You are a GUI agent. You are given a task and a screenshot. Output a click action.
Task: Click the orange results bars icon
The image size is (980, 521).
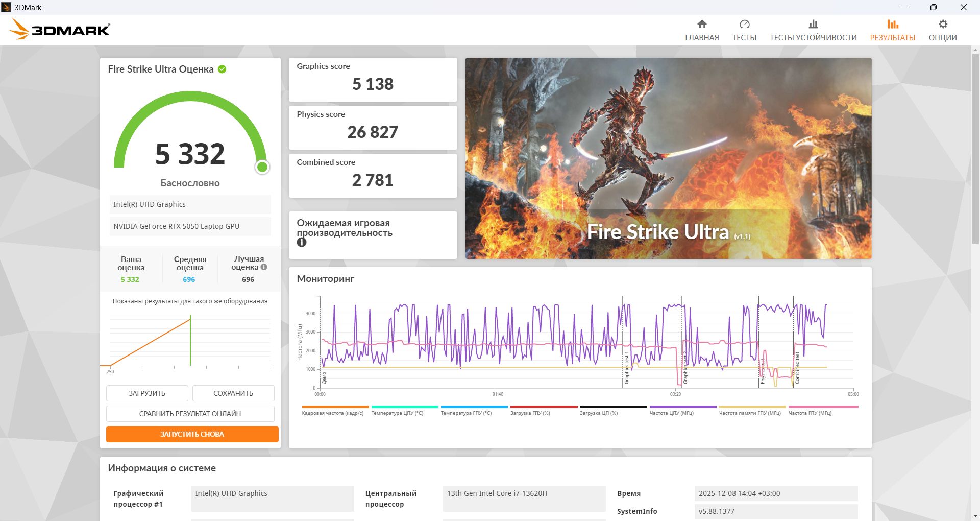tap(893, 24)
